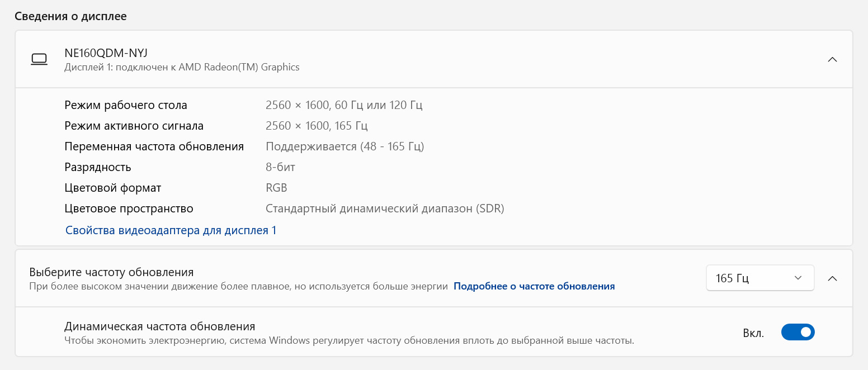Click the Динамическая частота обновления title text
868x370 pixels.
tap(159, 326)
